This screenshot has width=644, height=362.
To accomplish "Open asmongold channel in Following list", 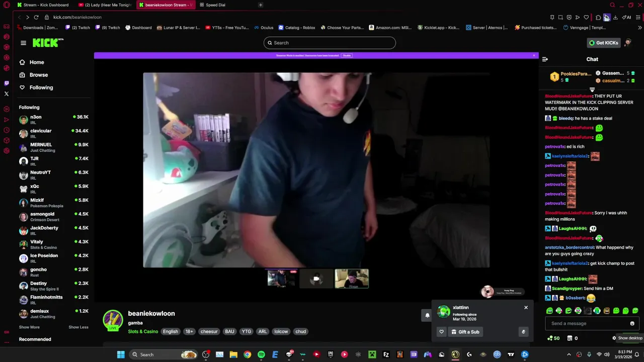I will coord(53,216).
